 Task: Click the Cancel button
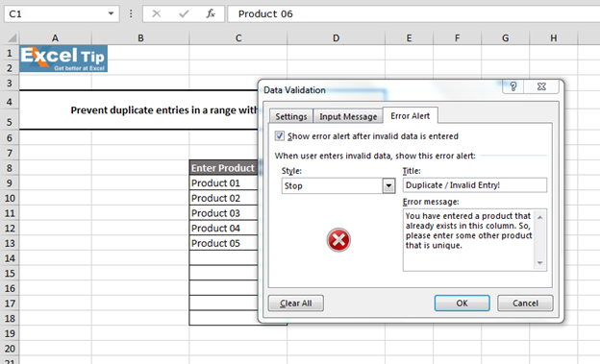[x=525, y=303]
